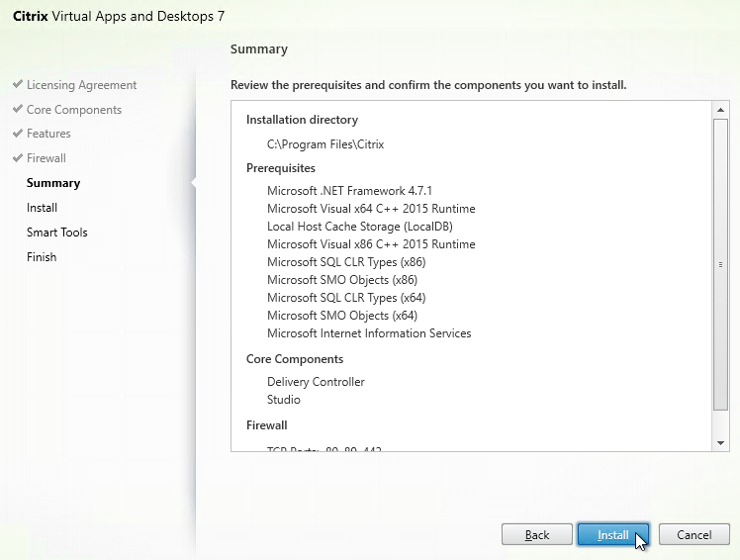Select the Features step in sidebar
The height and width of the screenshot is (560, 740).
tap(48, 134)
